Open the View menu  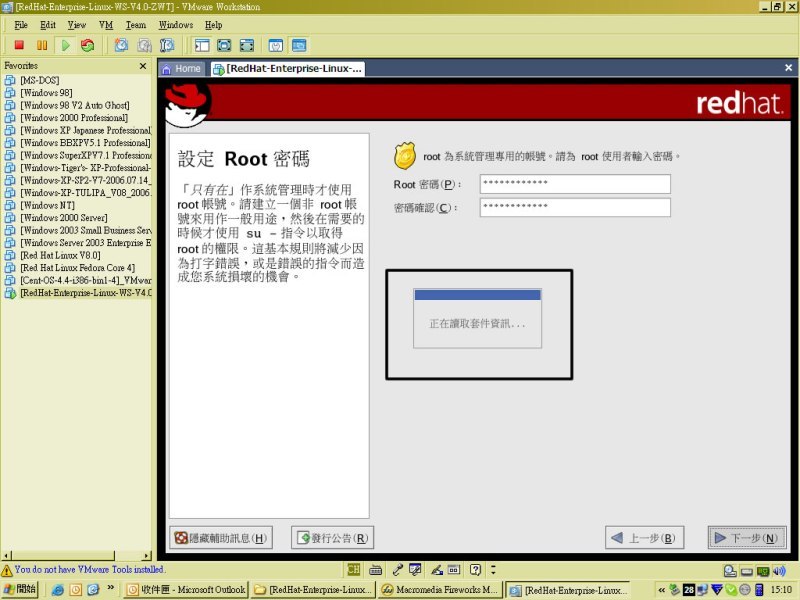pos(77,25)
